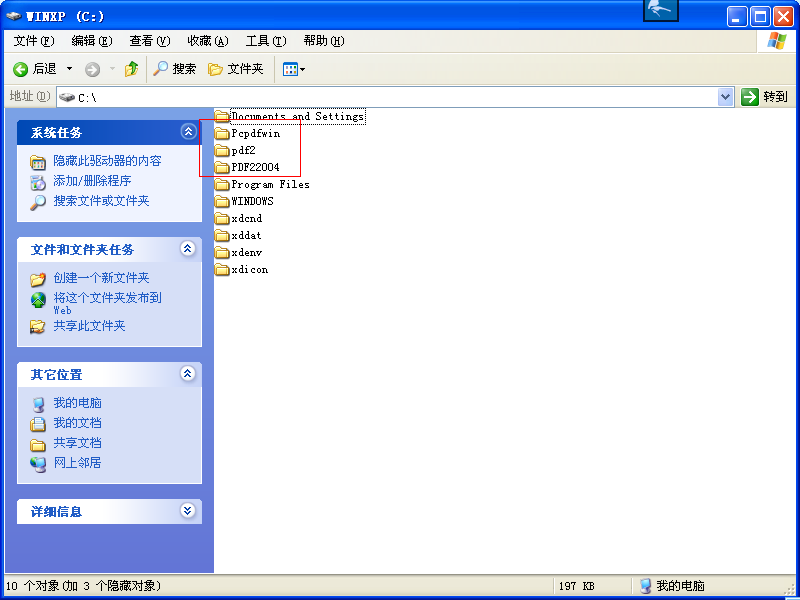Open the Tools (工具) menu
Image resolution: width=800 pixels, height=600 pixels.
tap(266, 41)
